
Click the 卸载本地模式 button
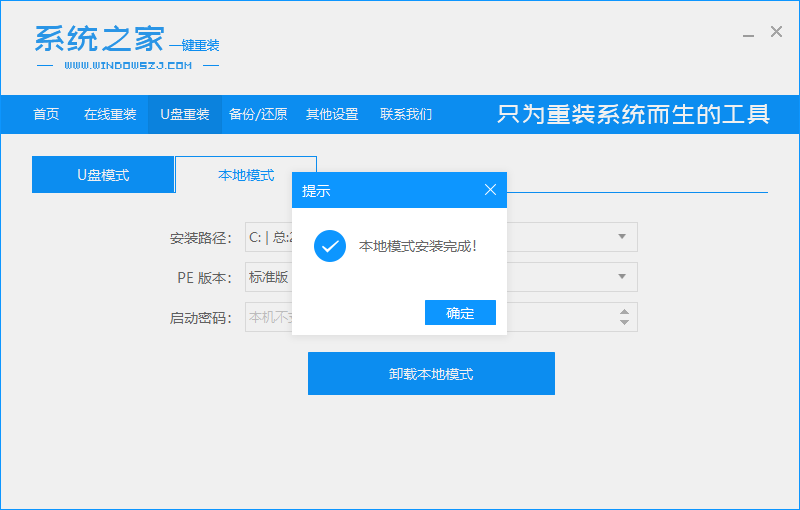click(431, 374)
